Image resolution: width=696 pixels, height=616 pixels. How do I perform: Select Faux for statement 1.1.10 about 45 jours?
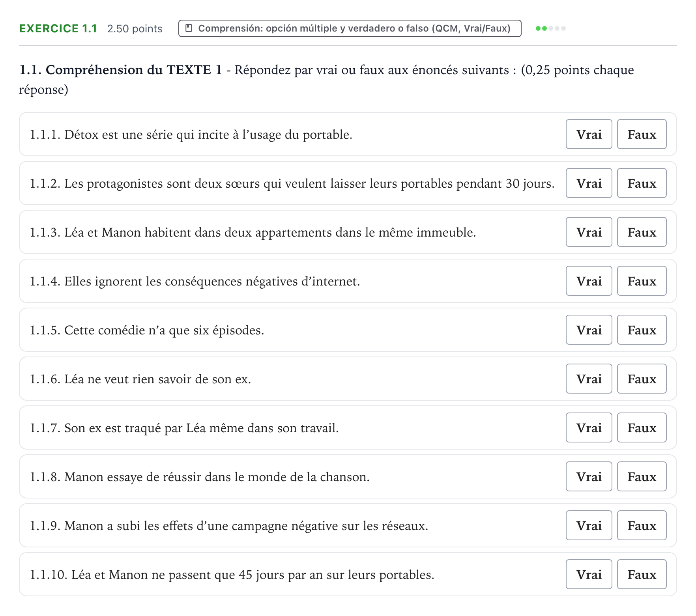642,574
